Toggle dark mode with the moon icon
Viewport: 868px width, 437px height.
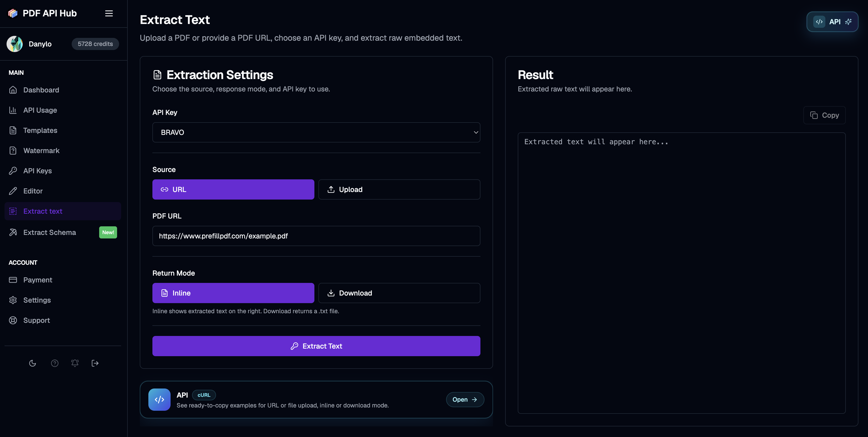pos(32,363)
